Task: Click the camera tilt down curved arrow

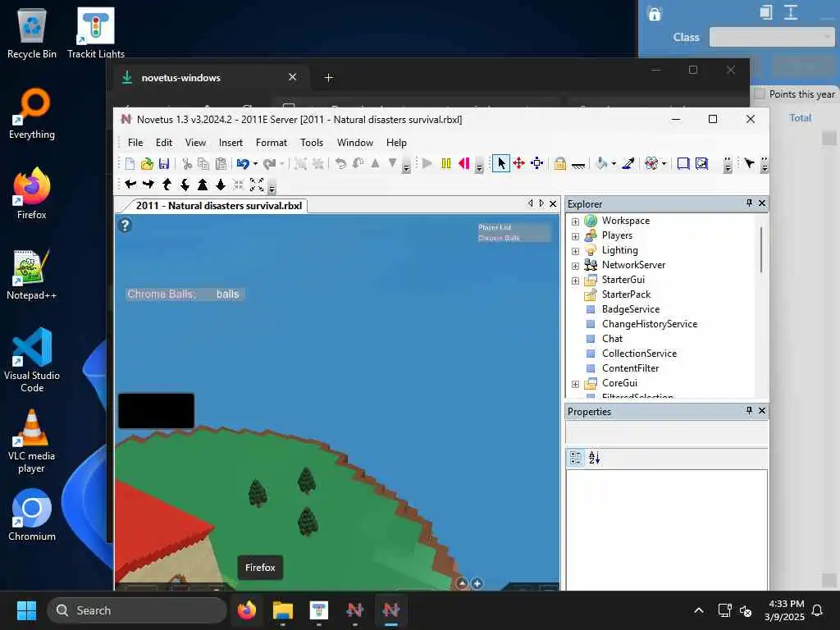Action: coord(185,185)
